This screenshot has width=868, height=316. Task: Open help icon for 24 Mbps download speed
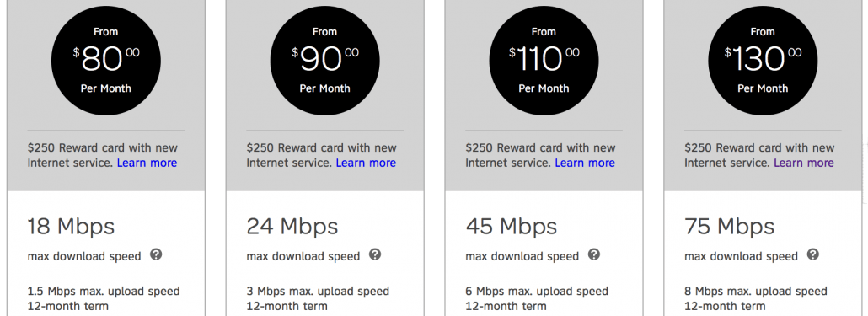[375, 254]
